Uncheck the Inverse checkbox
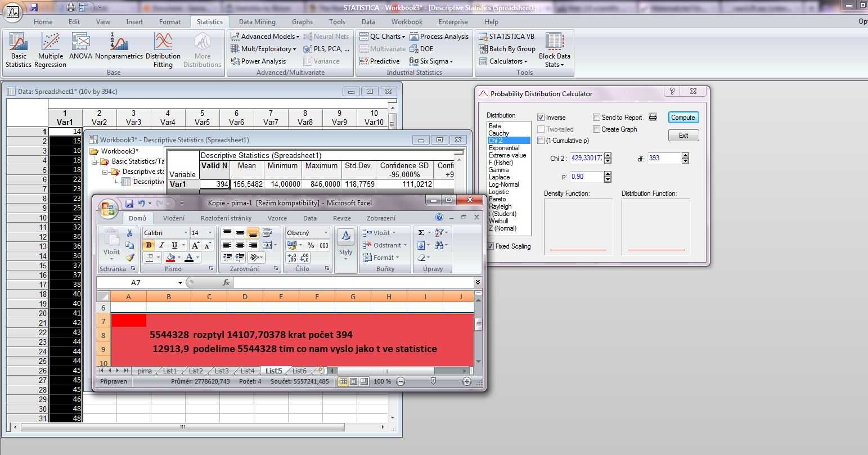The image size is (868, 455). [541, 118]
